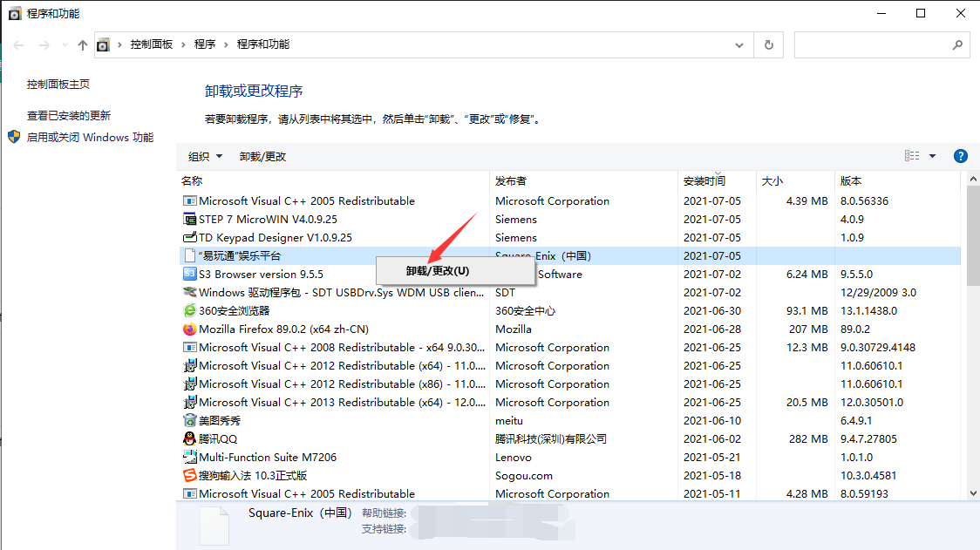Open 启用或关闭 Windows 功能 link
980x550 pixels.
pyautogui.click(x=90, y=137)
